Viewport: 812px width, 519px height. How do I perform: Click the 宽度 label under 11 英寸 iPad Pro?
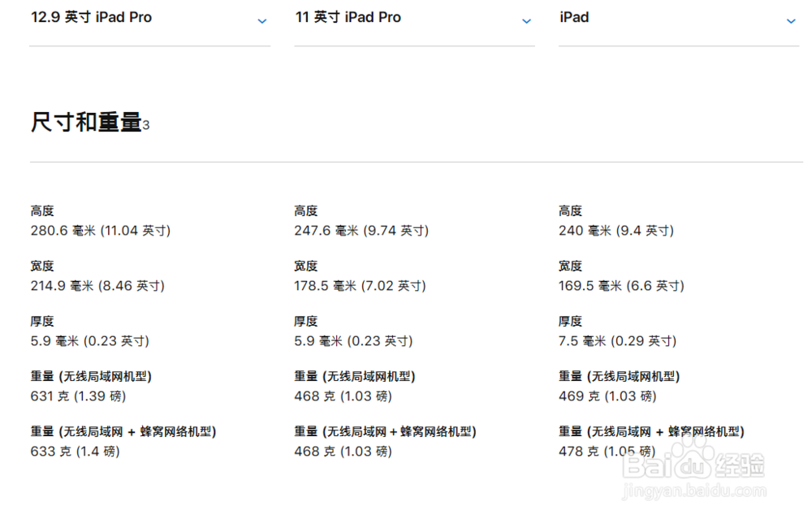coord(306,266)
